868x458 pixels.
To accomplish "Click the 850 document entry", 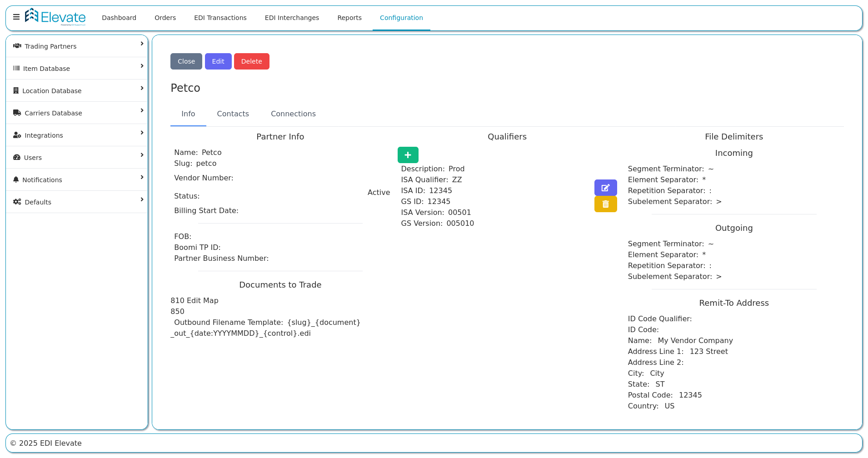I will pos(177,311).
